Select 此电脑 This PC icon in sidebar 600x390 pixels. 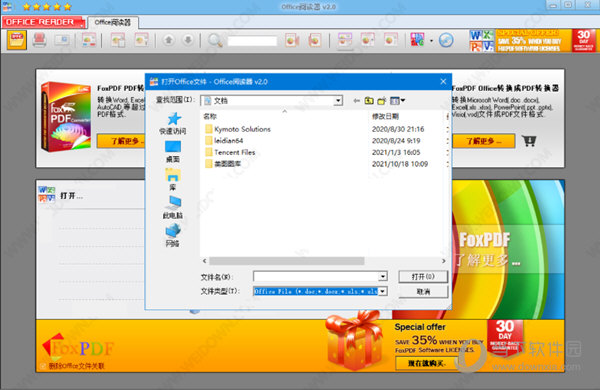[173, 208]
